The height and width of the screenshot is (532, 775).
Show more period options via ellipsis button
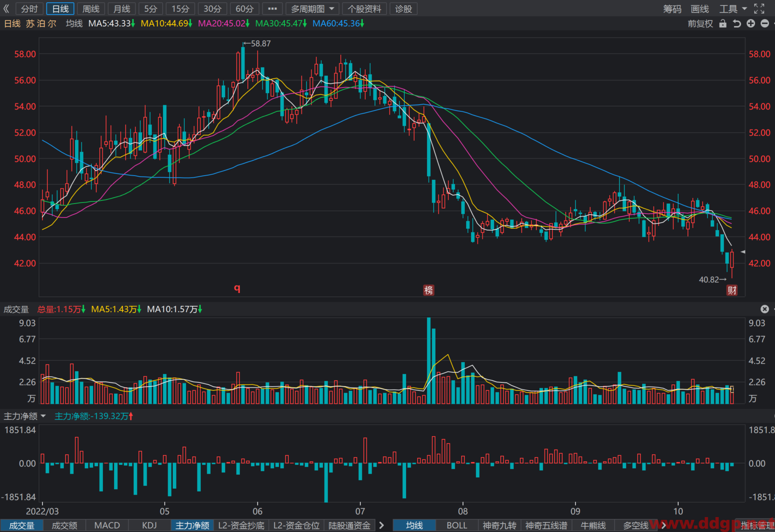pyautogui.click(x=272, y=9)
